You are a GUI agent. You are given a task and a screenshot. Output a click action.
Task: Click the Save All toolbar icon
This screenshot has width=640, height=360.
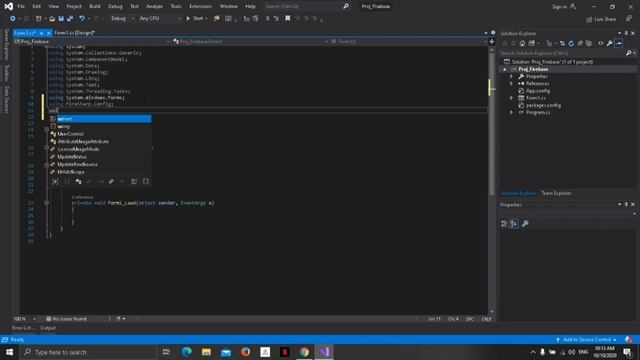point(70,18)
